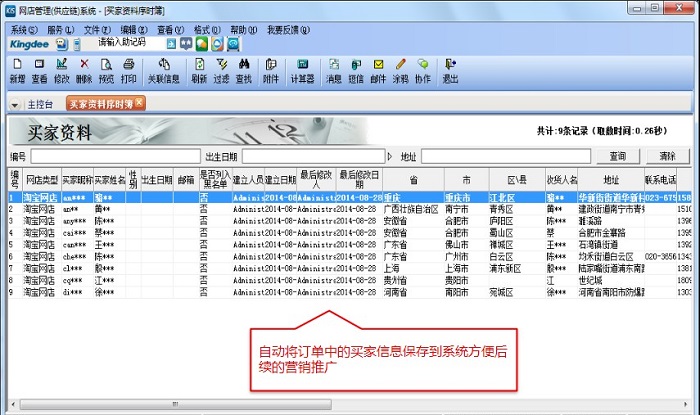Select the 涂鸦 (Doodle) pencil icon
The width and height of the screenshot is (700, 415).
tap(400, 71)
